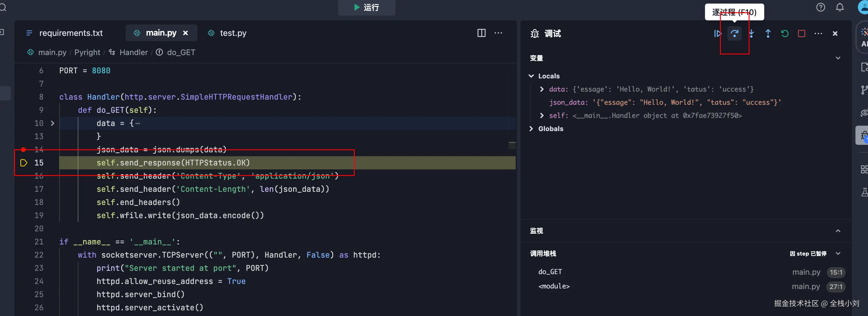Screen dimensions: 868x316
Task: Click the Step Into down-arrow icon
Action: pos(751,34)
